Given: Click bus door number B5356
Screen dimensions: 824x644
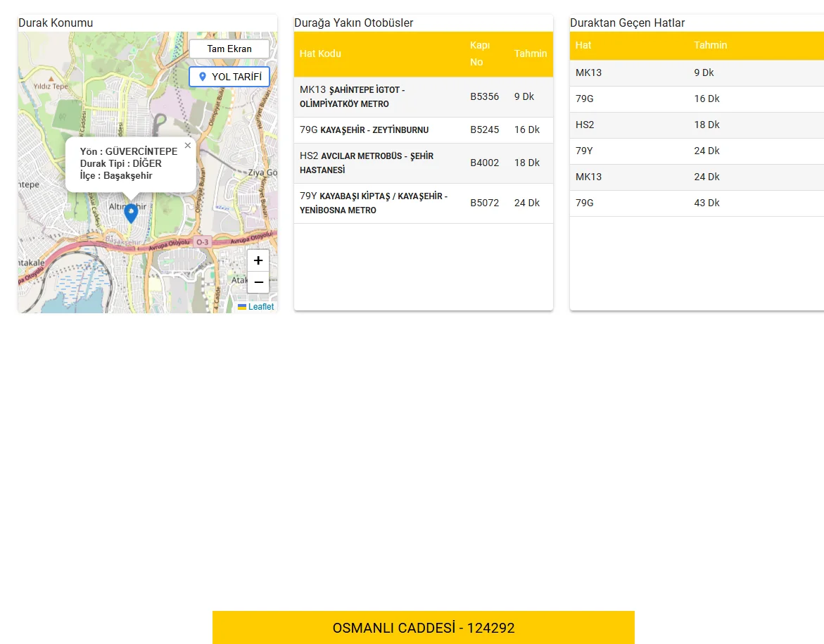Looking at the screenshot, I should point(485,96).
